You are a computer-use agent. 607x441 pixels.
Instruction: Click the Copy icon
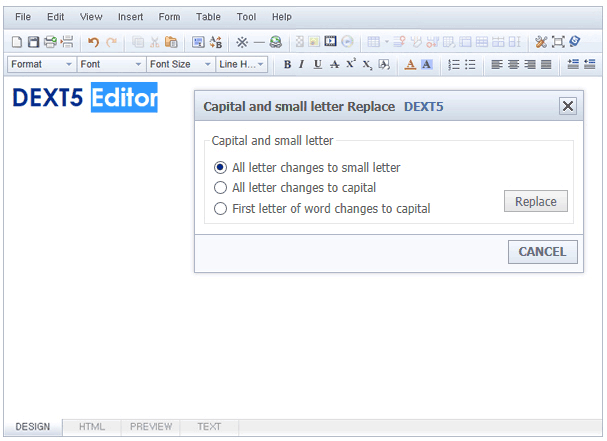click(138, 42)
